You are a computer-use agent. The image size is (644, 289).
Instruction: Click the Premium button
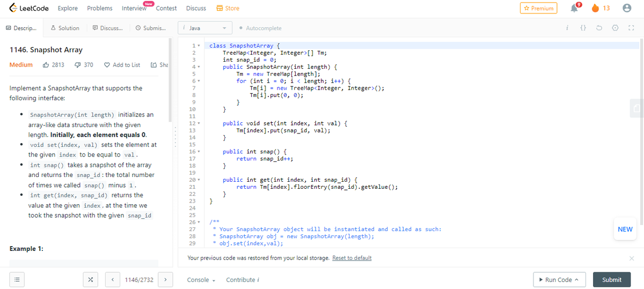(538, 8)
